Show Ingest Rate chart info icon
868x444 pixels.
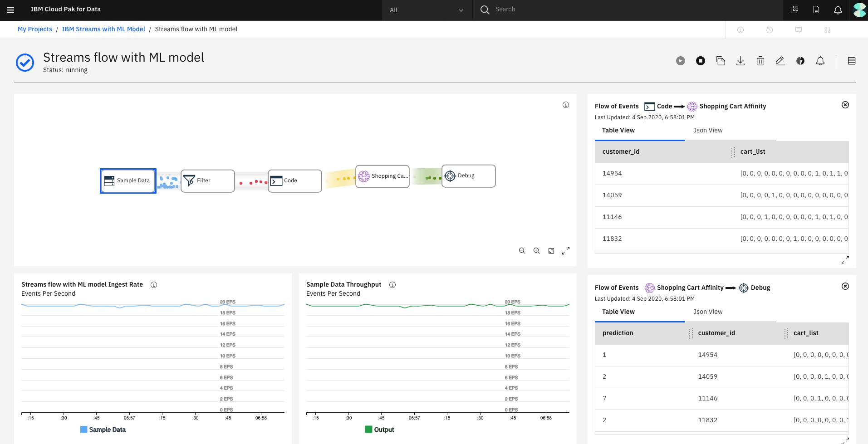pos(154,285)
